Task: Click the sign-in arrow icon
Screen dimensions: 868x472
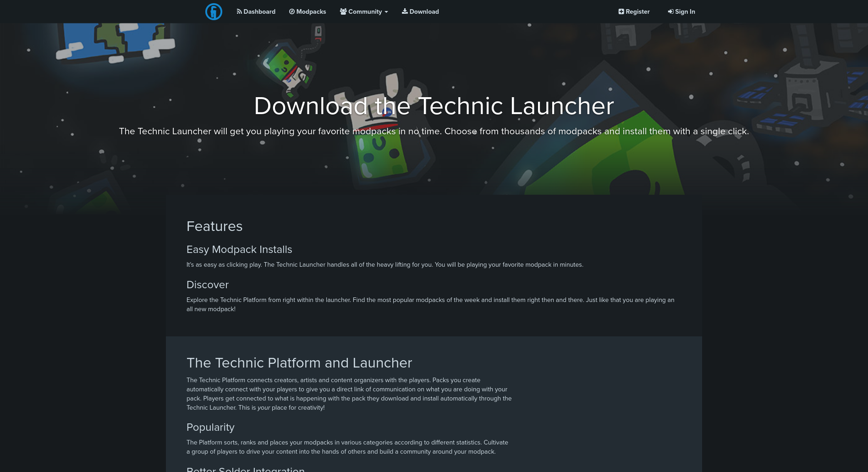Action: 670,11
